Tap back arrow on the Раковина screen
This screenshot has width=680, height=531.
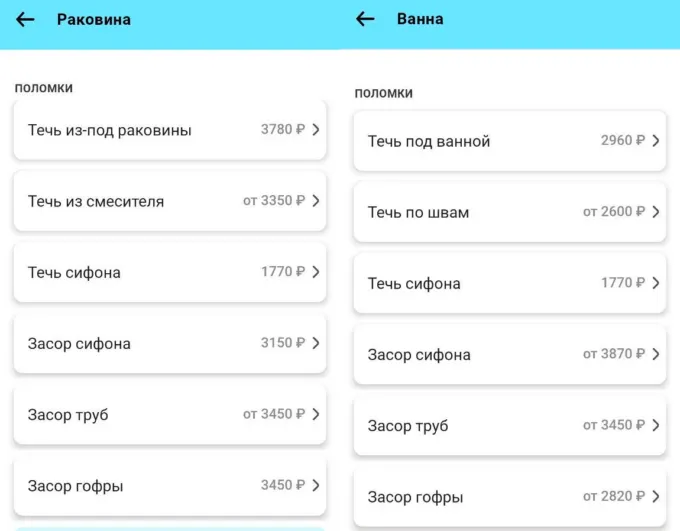click(x=25, y=20)
